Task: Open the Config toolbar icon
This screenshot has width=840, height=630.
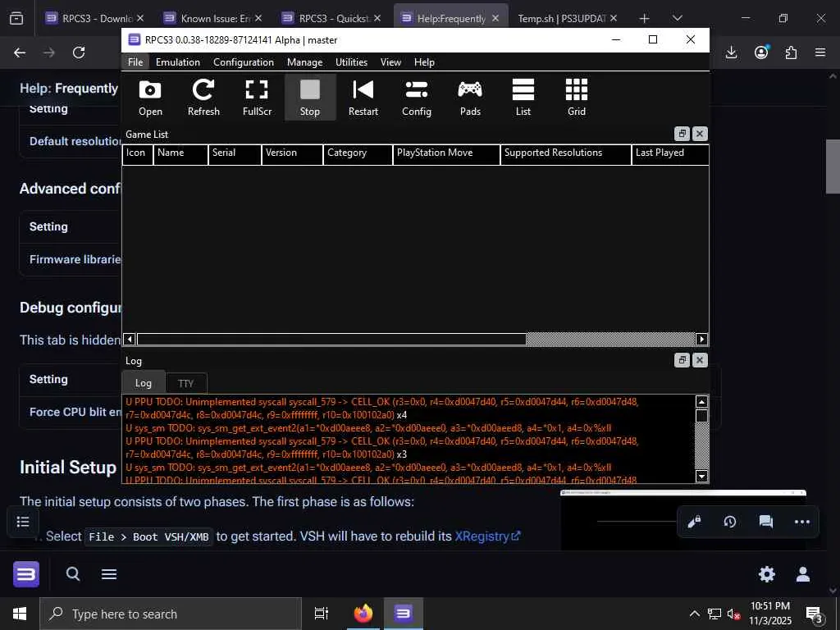Action: pyautogui.click(x=416, y=98)
